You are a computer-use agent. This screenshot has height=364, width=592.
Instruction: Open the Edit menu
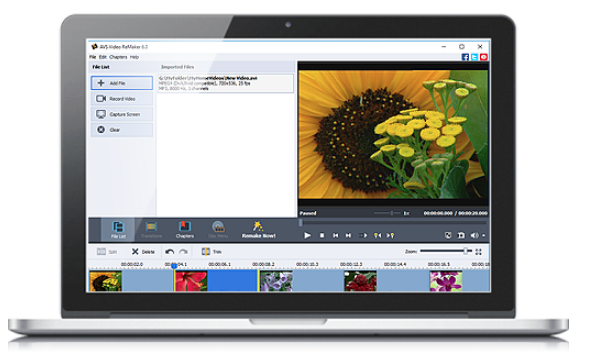(103, 57)
